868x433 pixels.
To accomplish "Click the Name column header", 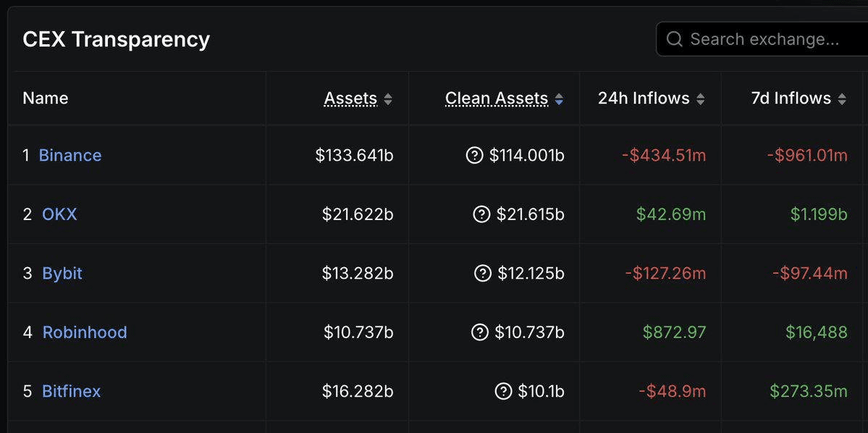I will coord(46,98).
